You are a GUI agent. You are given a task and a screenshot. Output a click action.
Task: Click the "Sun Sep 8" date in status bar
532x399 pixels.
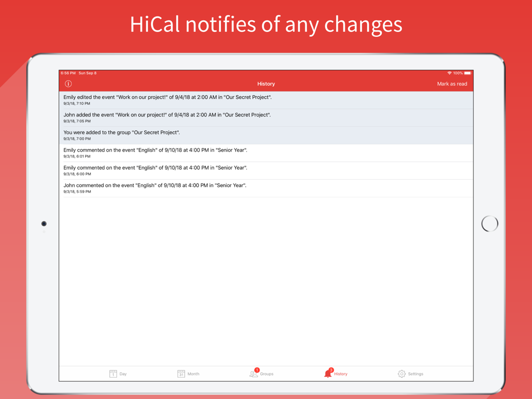88,73
